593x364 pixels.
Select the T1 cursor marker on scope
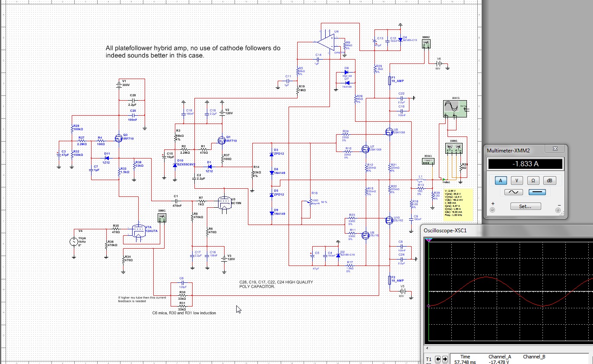(428, 241)
